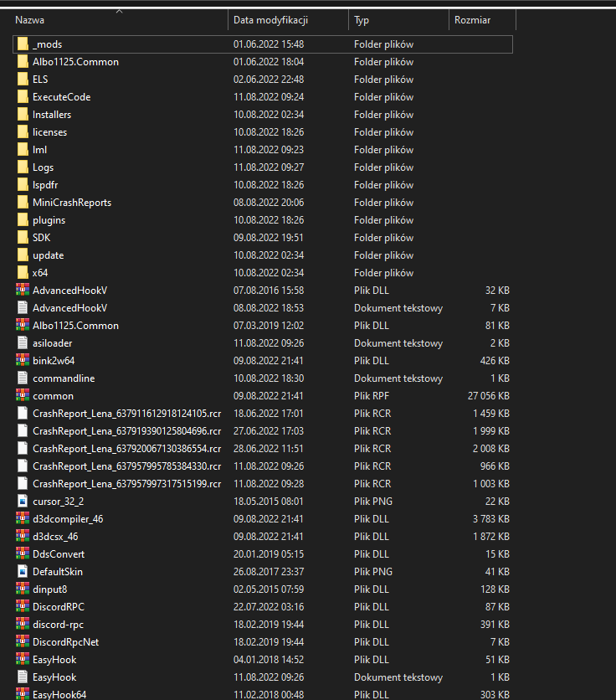Image resolution: width=616 pixels, height=700 pixels.
Task: Click the lml folder icon
Action: click(x=23, y=150)
